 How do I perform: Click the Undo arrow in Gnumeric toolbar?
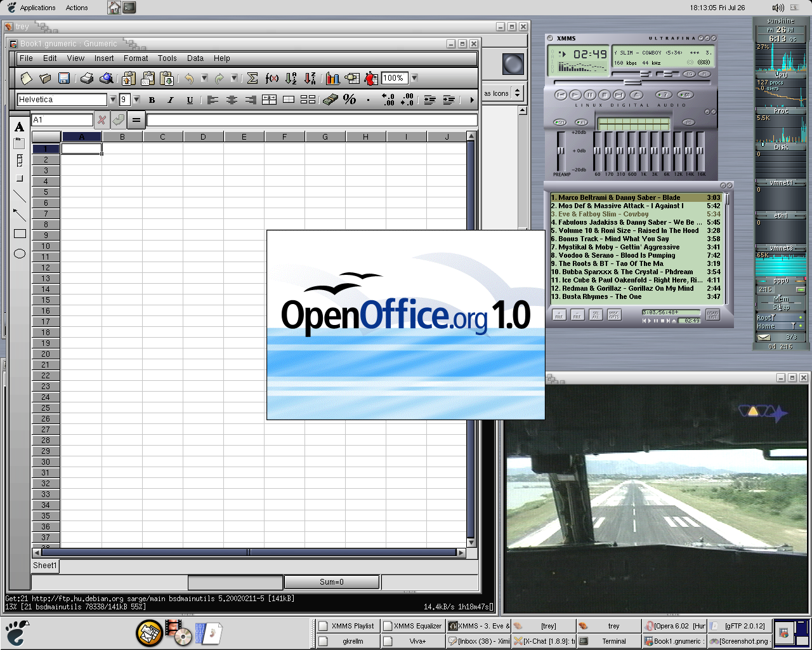tap(188, 78)
